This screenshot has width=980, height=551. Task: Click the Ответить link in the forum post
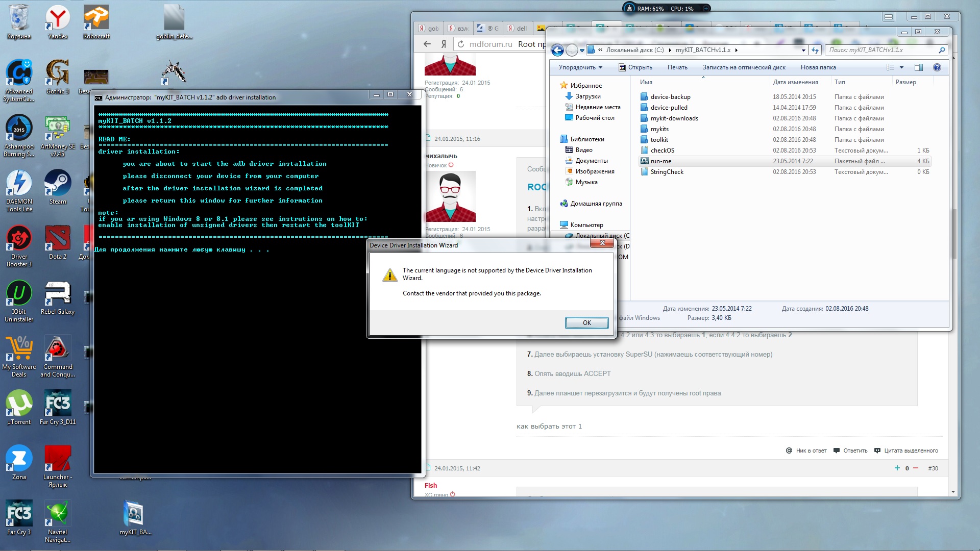pyautogui.click(x=855, y=450)
